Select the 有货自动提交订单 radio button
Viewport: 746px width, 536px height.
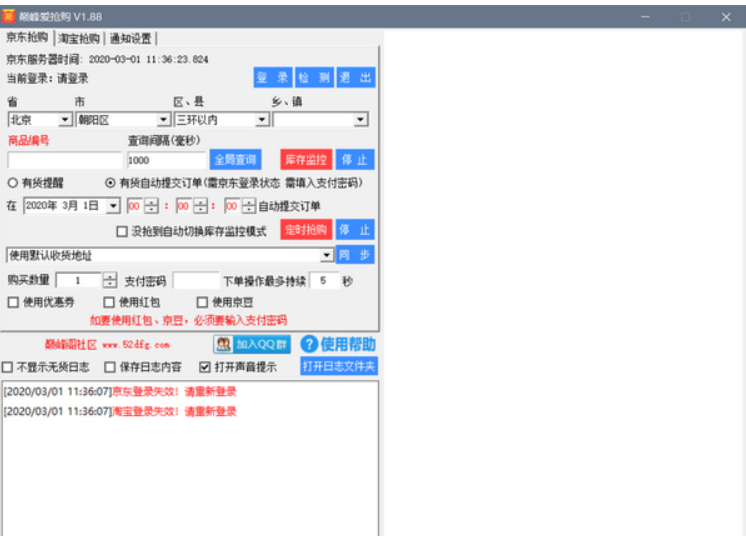pos(110,183)
